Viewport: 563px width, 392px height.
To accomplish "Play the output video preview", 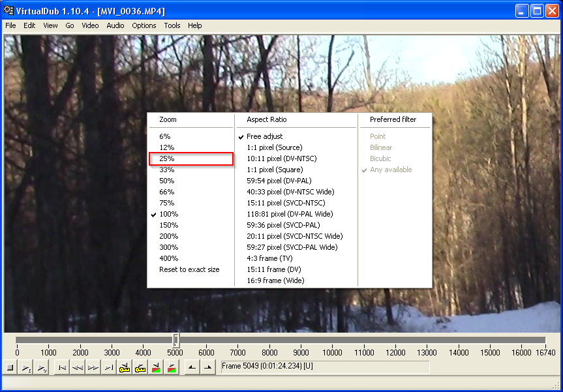I will click(42, 367).
